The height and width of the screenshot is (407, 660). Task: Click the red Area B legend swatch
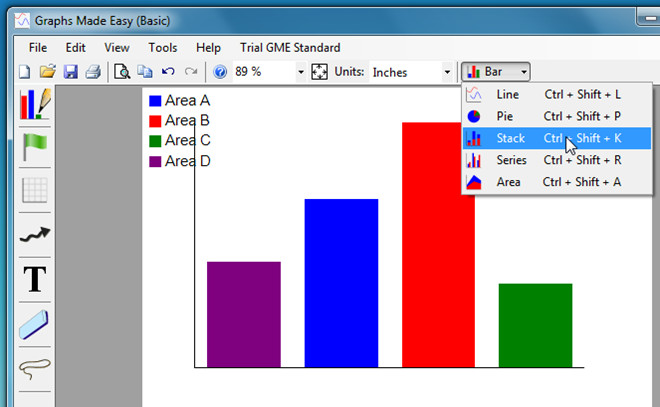155,121
